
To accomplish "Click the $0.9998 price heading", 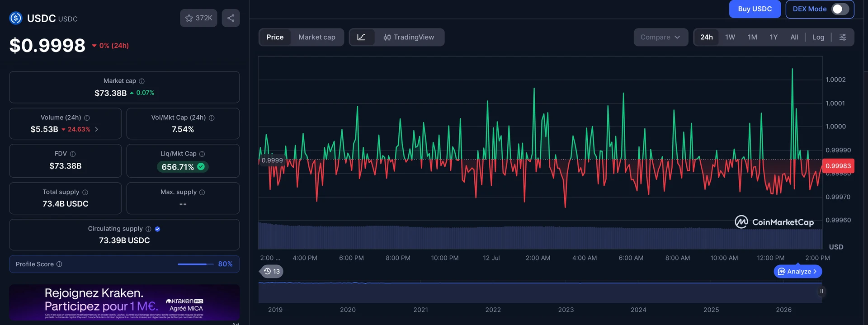I will point(47,45).
